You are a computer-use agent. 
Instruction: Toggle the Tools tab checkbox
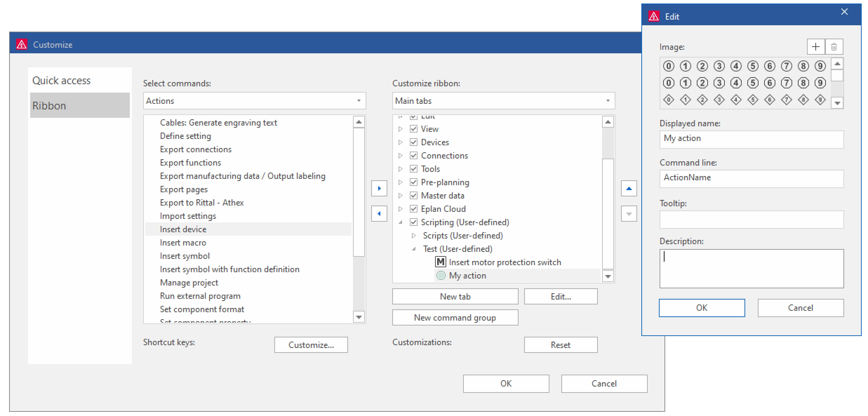pos(414,169)
